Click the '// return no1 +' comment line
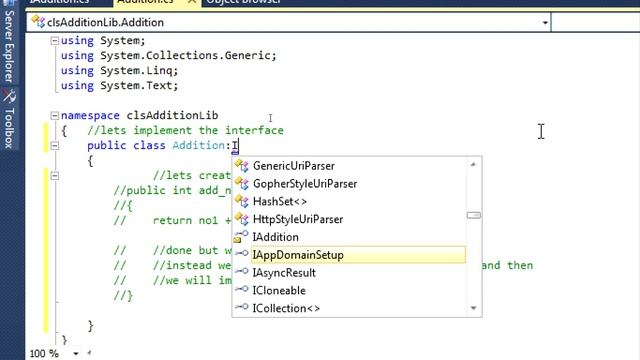 172,220
